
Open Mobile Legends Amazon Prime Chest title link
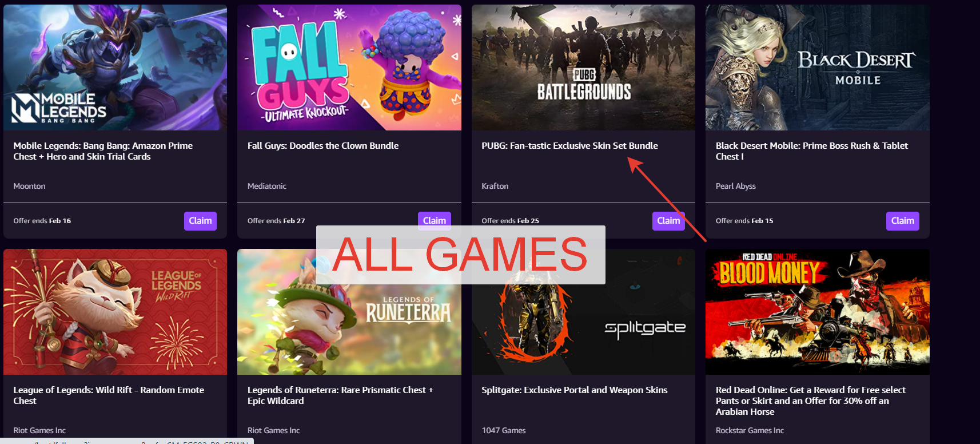click(103, 151)
